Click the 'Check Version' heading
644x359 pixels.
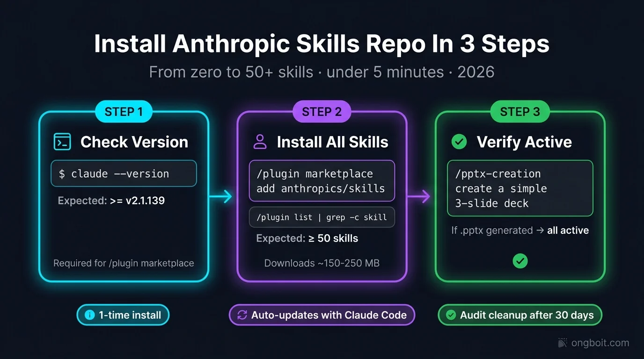[134, 142]
